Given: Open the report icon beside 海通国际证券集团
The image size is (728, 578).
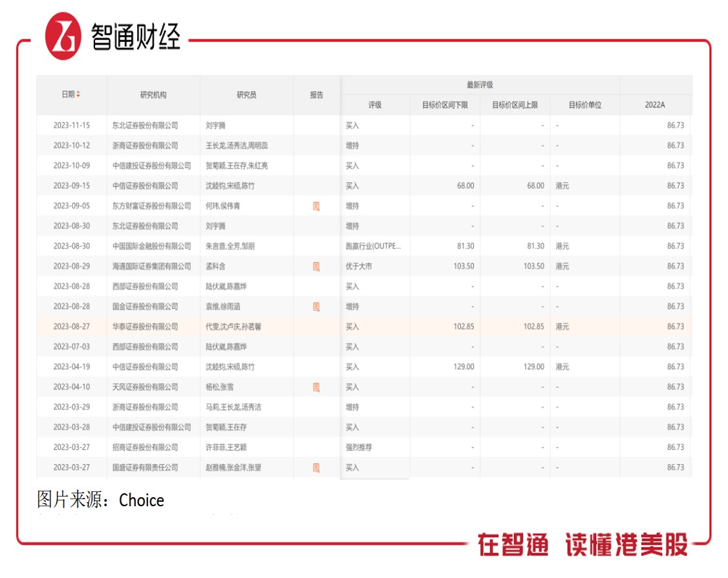Looking at the screenshot, I should coord(316,266).
